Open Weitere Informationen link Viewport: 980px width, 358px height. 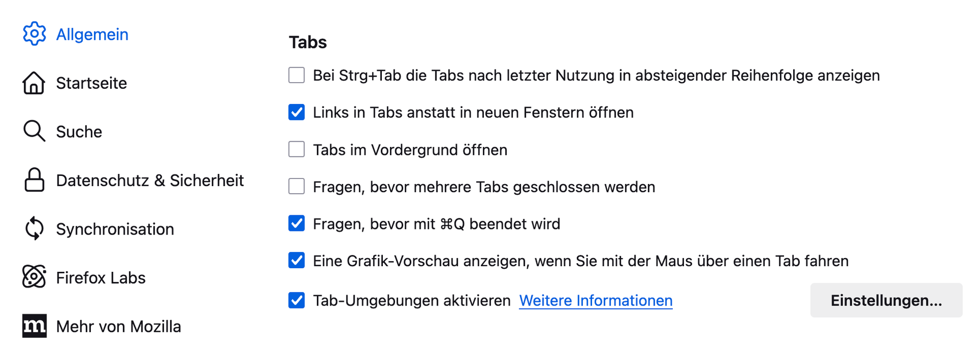point(596,300)
